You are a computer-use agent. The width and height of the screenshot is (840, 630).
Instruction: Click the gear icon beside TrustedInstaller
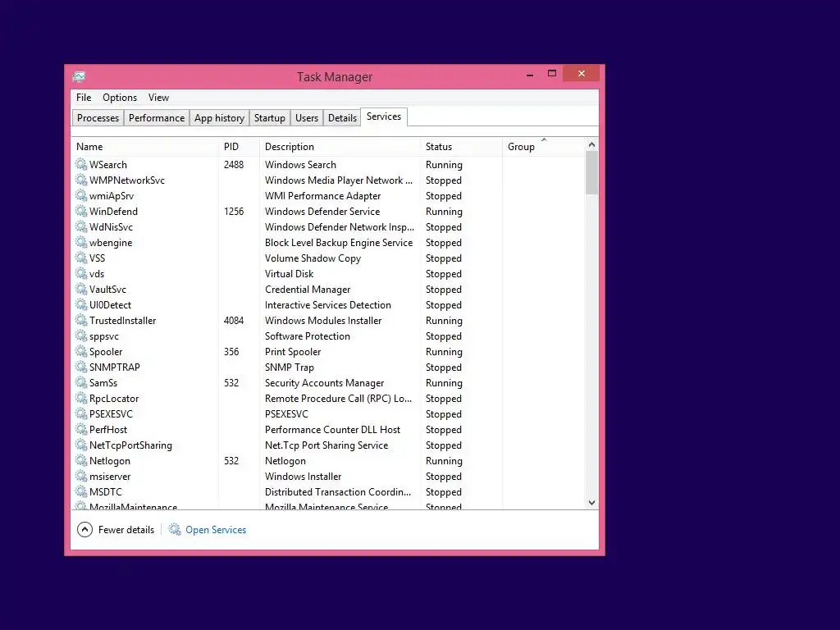[x=81, y=320]
